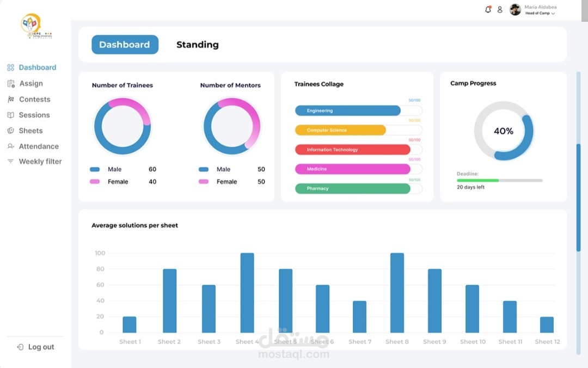Switch to the Standing tab
Screen dimensions: 588x368
coord(198,45)
